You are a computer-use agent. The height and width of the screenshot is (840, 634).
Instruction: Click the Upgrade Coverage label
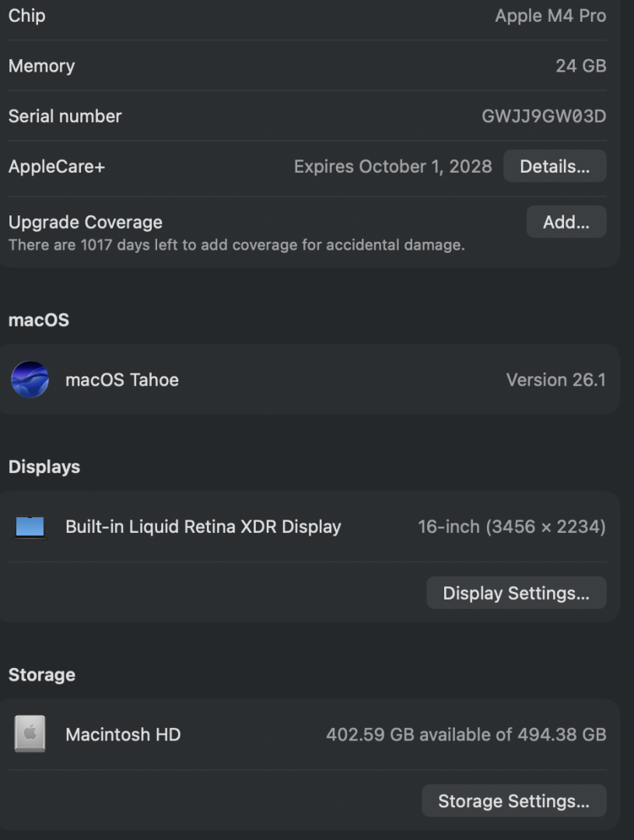click(x=86, y=222)
